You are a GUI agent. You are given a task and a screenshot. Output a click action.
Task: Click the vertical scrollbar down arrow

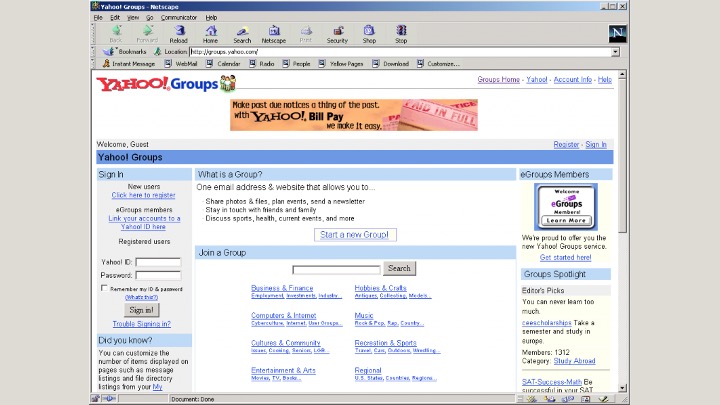[622, 388]
